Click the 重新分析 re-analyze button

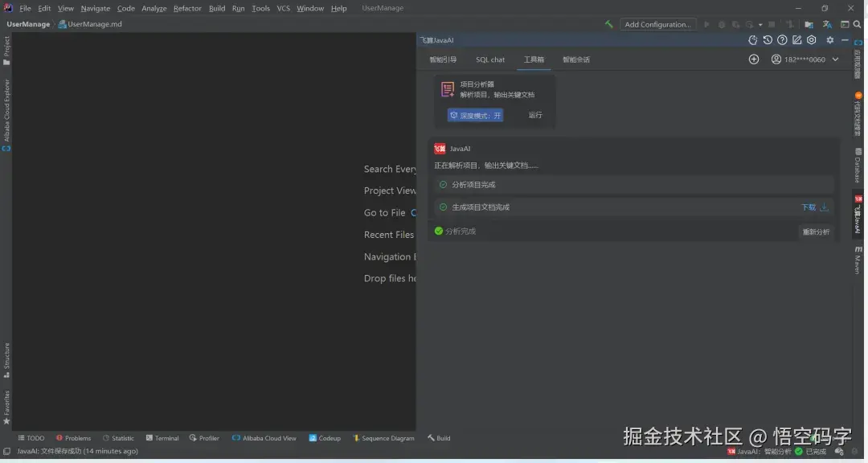click(816, 232)
